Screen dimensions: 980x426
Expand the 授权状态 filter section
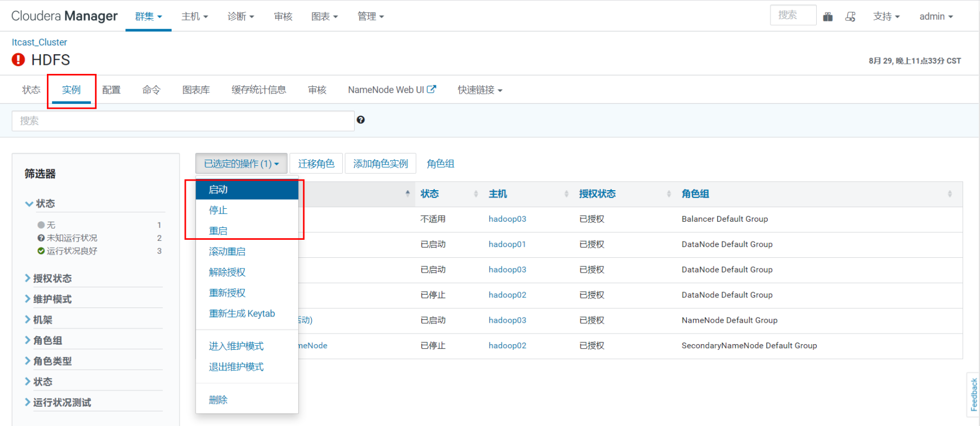[x=49, y=278]
